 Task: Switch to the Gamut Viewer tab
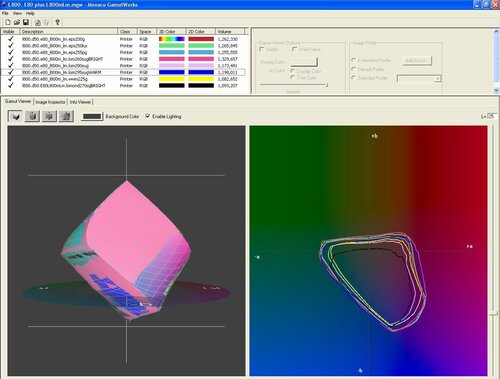click(18, 101)
